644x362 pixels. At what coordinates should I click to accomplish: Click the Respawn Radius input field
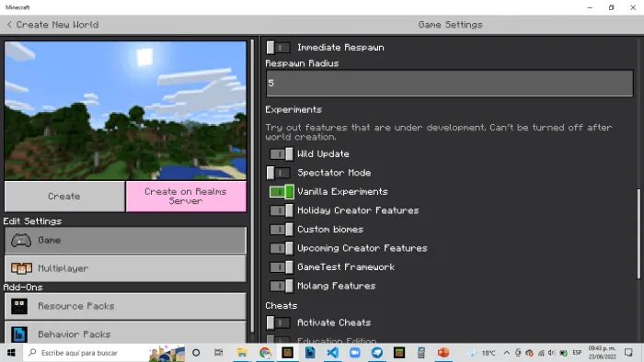click(x=450, y=84)
